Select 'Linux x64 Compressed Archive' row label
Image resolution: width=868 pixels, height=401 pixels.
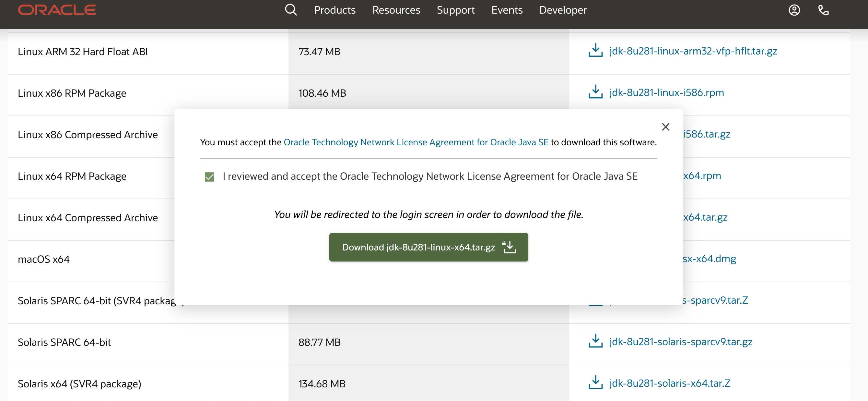[x=88, y=217]
